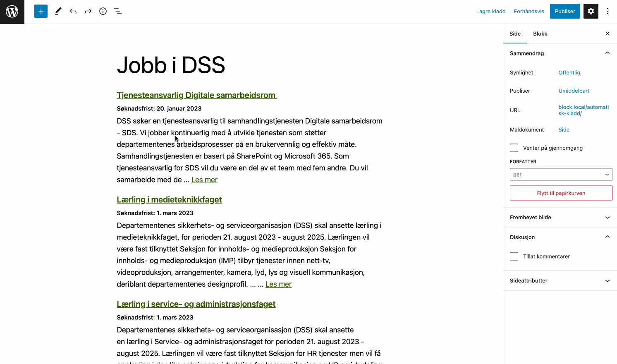This screenshot has width=617, height=364.
Task: Save draft with Lagre kladd
Action: point(491,11)
